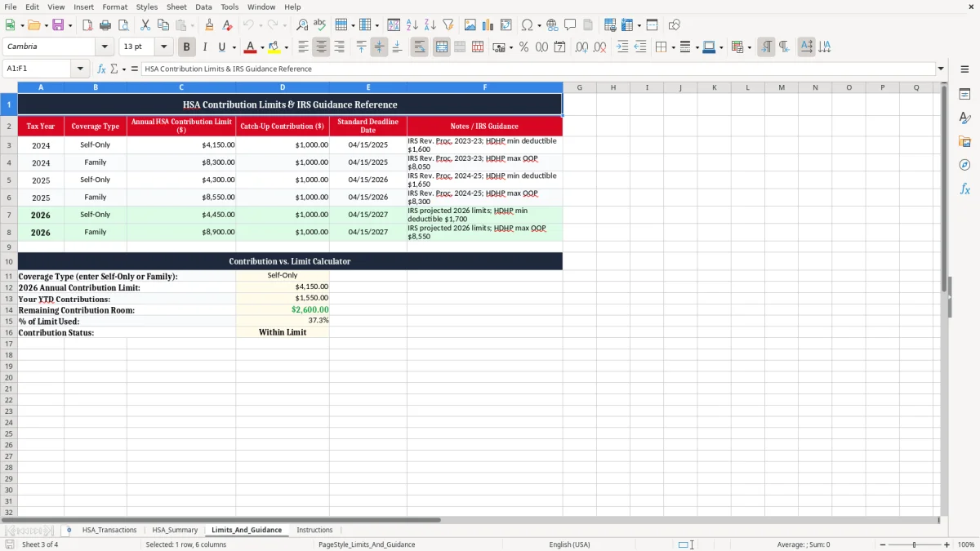Open the Data menu

pyautogui.click(x=203, y=7)
